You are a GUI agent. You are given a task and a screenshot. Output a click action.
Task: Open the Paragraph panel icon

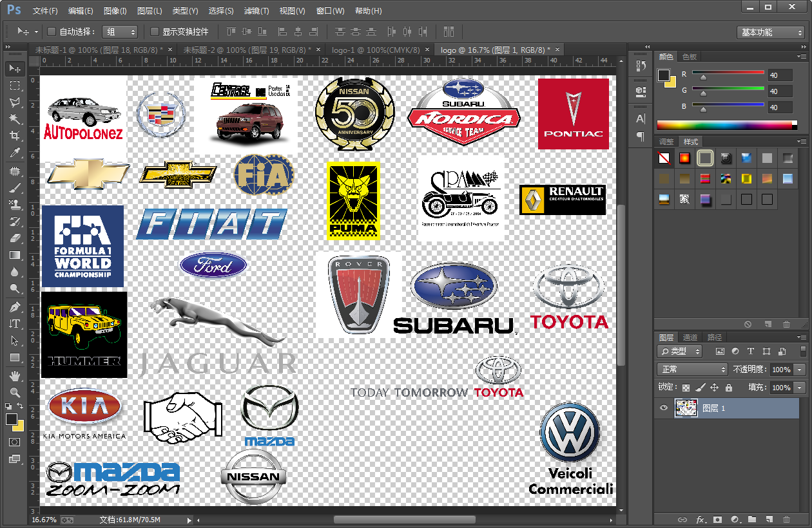coord(641,136)
